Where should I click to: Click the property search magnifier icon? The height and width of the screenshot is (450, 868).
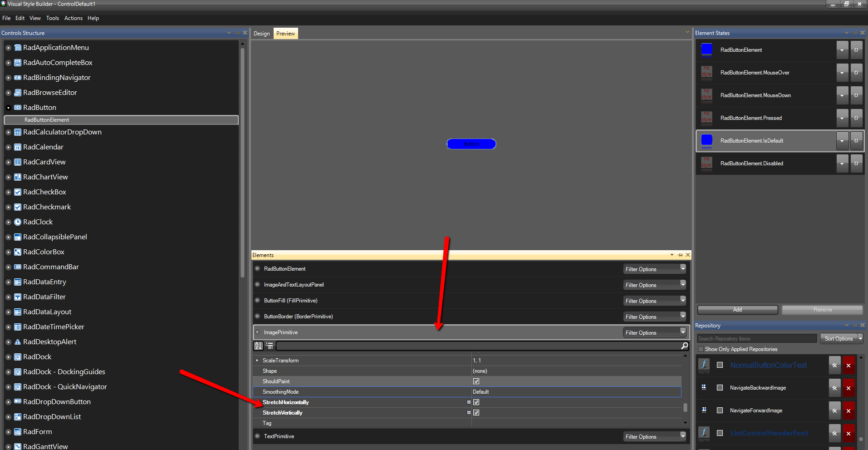pos(685,346)
